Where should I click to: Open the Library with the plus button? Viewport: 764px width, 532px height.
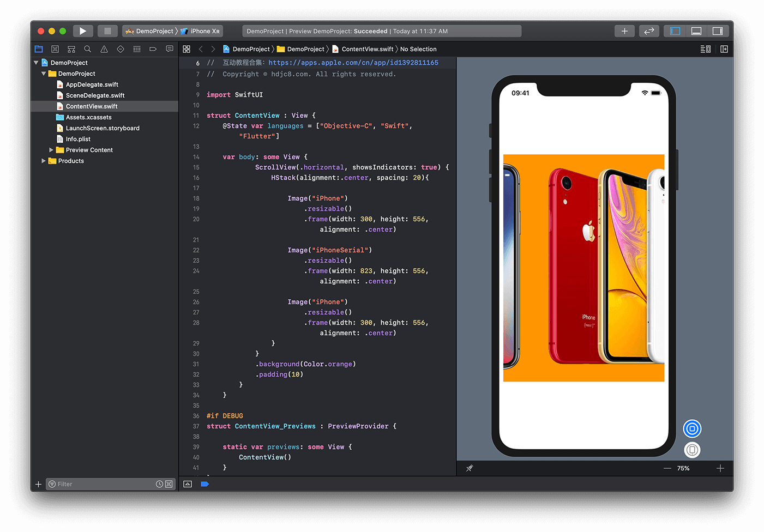624,31
